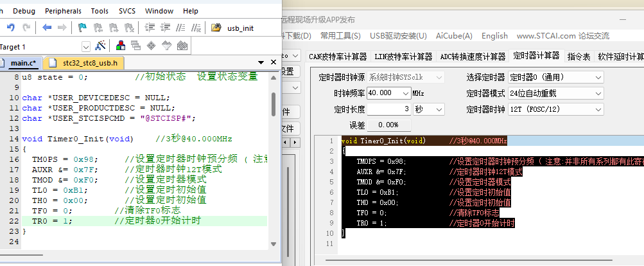The height and width of the screenshot is (266, 644).
Task: Click the Undo icon in Keil toolbar
Action: click(x=11, y=28)
